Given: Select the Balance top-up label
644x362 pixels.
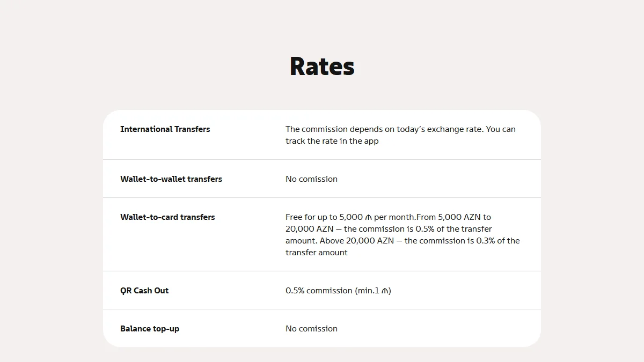Looking at the screenshot, I should [150, 329].
